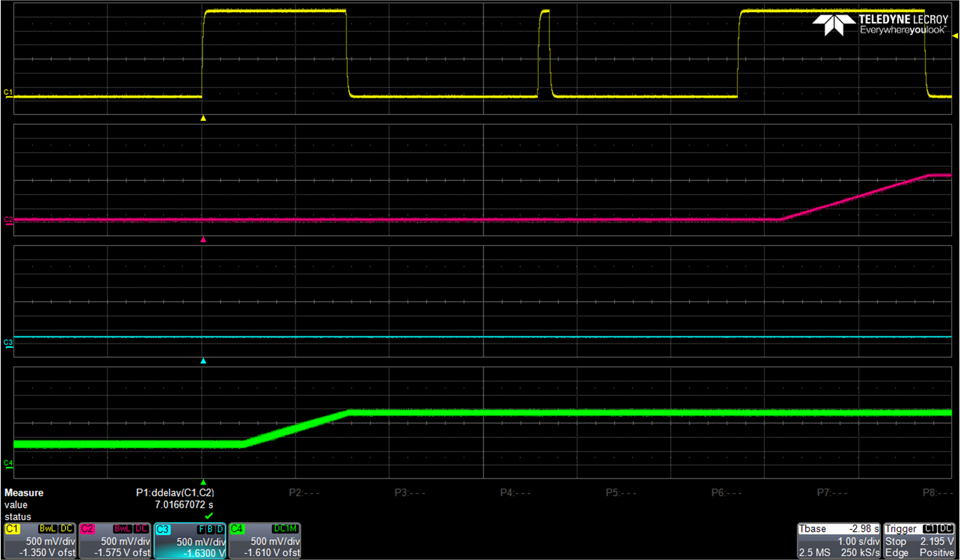Viewport: 960px width, 560px height.
Task: Click the Measure table label
Action: (24, 493)
